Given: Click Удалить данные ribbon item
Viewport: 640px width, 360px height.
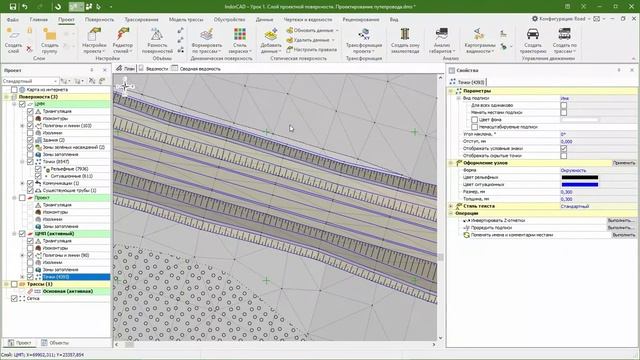Looking at the screenshot, I should [x=310, y=40].
